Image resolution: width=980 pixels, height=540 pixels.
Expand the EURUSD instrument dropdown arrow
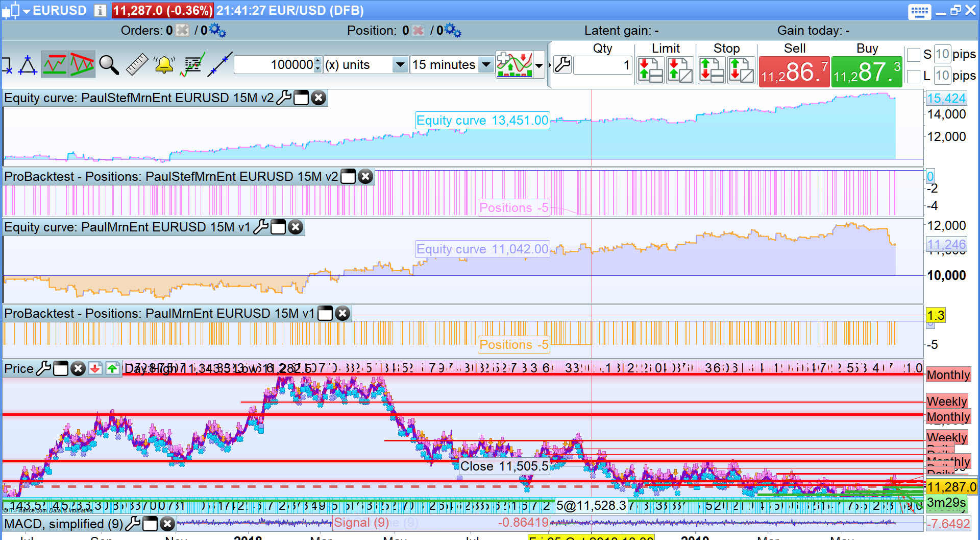click(27, 11)
